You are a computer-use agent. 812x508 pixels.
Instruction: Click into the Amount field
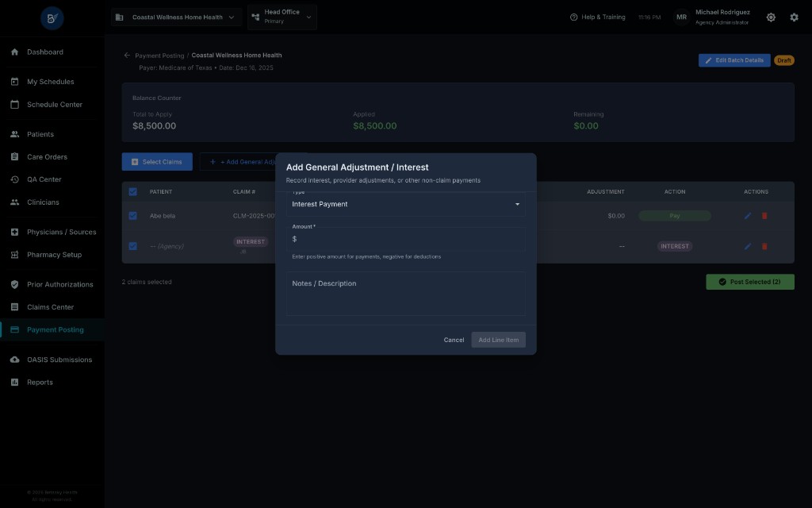click(405, 239)
